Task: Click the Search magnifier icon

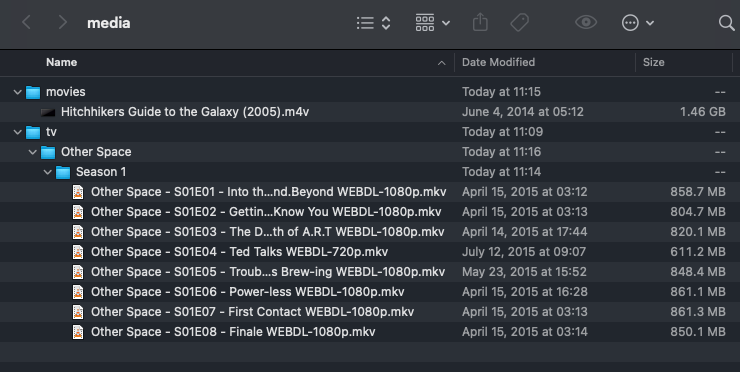Action: click(x=726, y=23)
